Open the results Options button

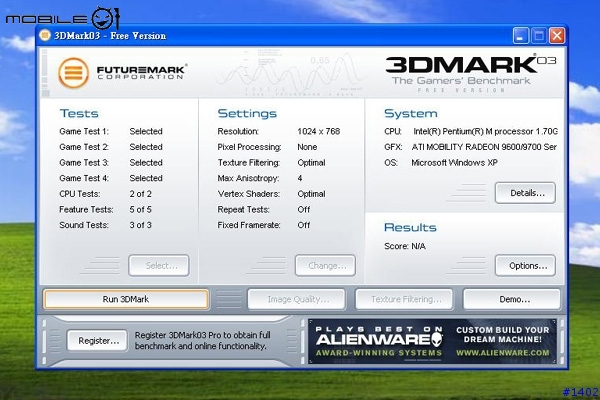pyautogui.click(x=525, y=265)
